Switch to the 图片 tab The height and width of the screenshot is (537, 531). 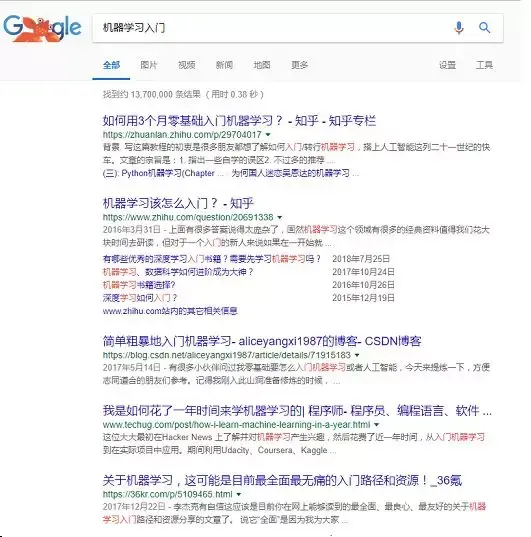[149, 65]
